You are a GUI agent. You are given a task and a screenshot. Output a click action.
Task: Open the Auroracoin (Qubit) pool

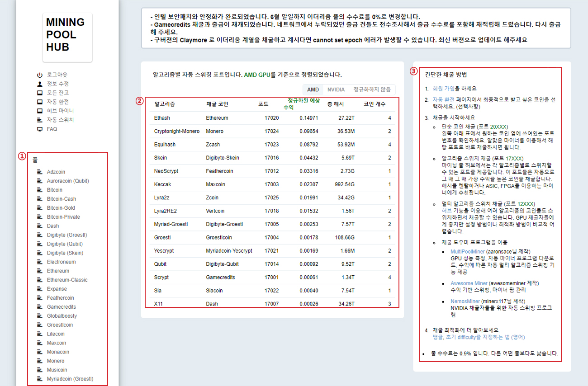click(x=68, y=181)
